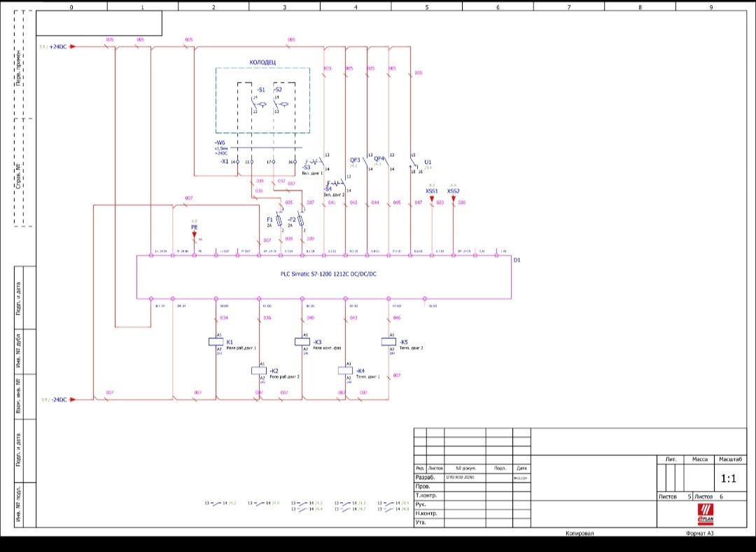
Task: Click the -X1 terminal strip label
Action: coord(224,162)
